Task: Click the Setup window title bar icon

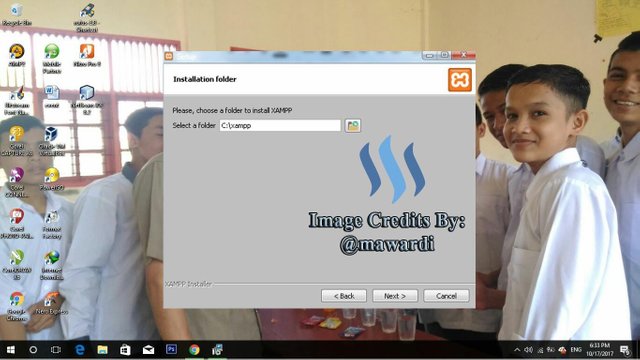Action: point(169,56)
